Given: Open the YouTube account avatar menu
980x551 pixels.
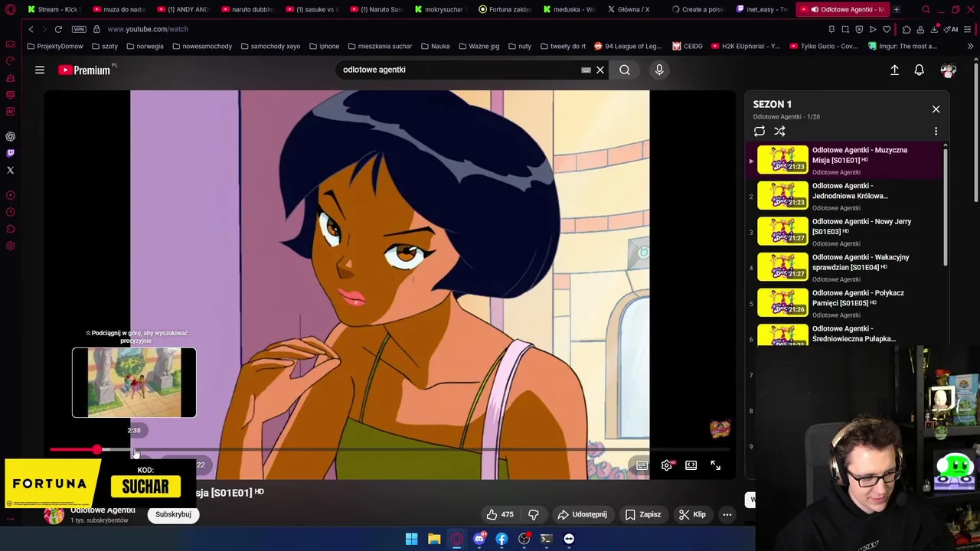Looking at the screenshot, I should coord(949,70).
